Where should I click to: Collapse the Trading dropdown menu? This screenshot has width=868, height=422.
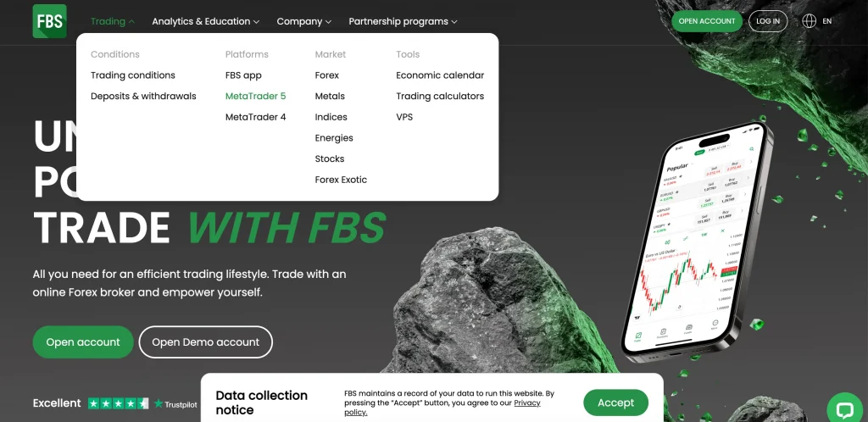(x=113, y=21)
